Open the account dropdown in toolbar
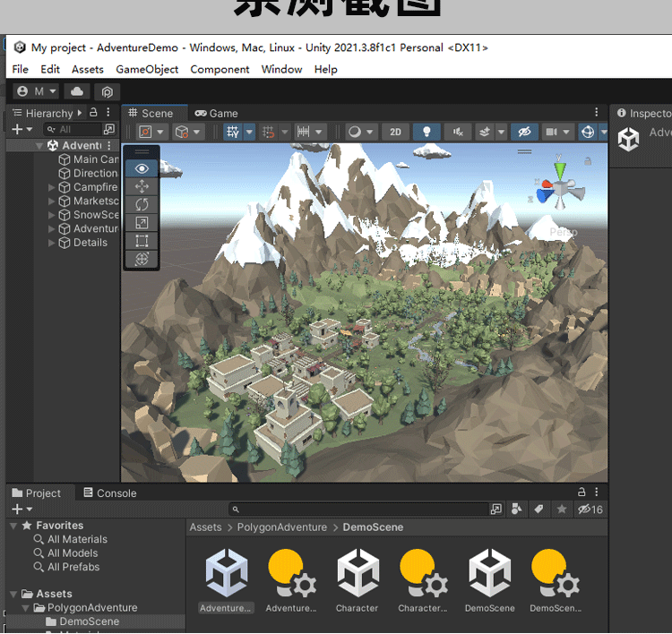 37,91
